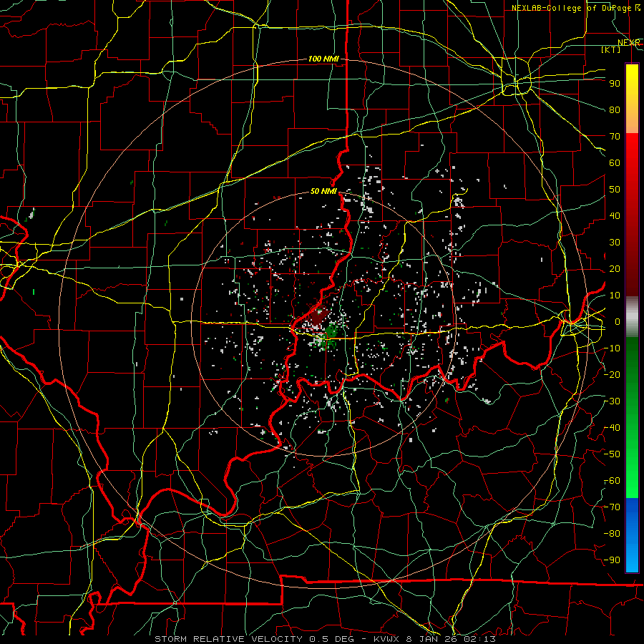Click the -40 scale label
Screen dimensions: 644x644
coord(612,428)
